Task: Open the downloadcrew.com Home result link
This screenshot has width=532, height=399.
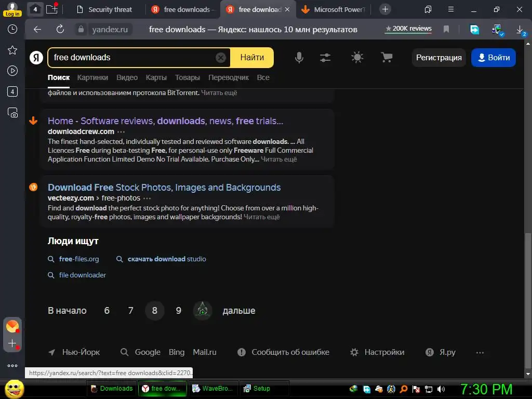Action: [165, 121]
